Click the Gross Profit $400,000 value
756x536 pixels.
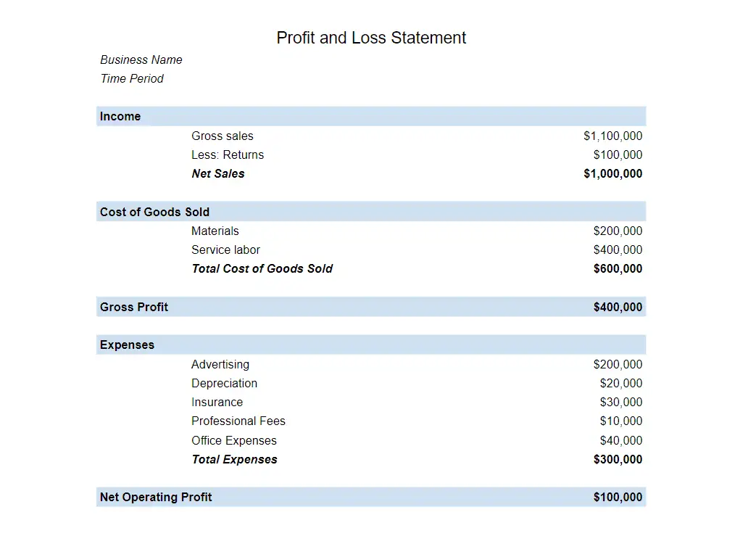618,307
